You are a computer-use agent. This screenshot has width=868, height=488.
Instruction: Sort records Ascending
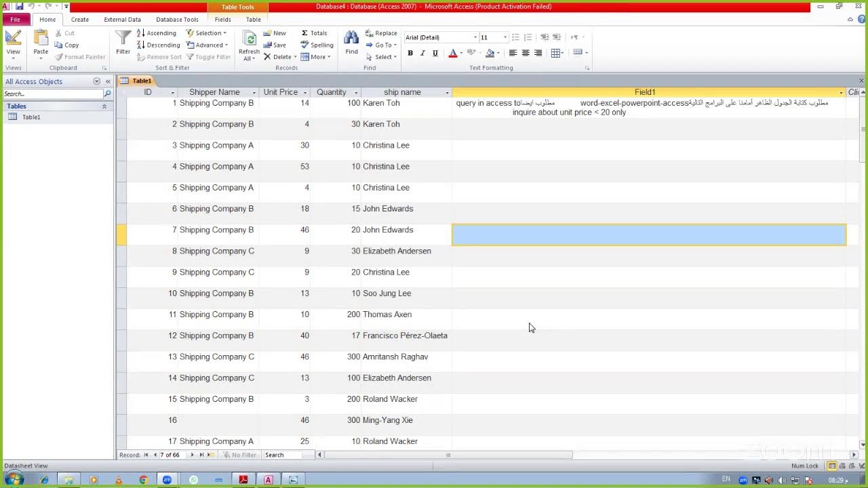157,33
